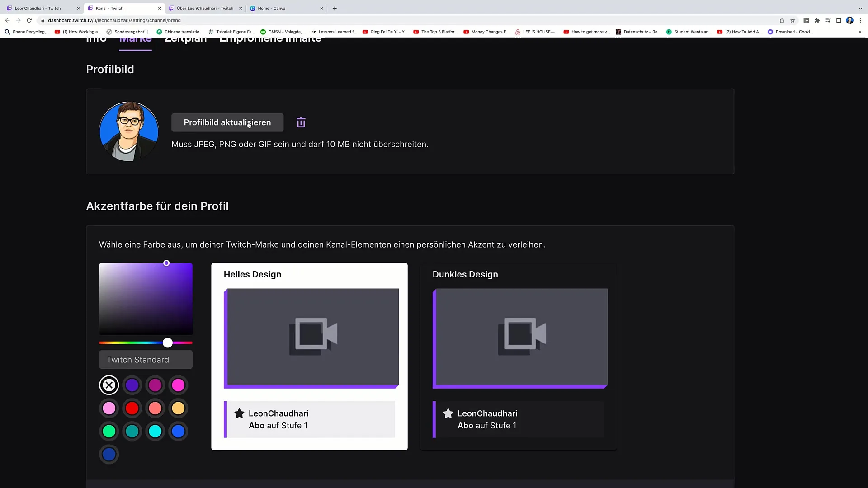Select the pink color swatch
The image size is (868, 488).
pos(109,408)
